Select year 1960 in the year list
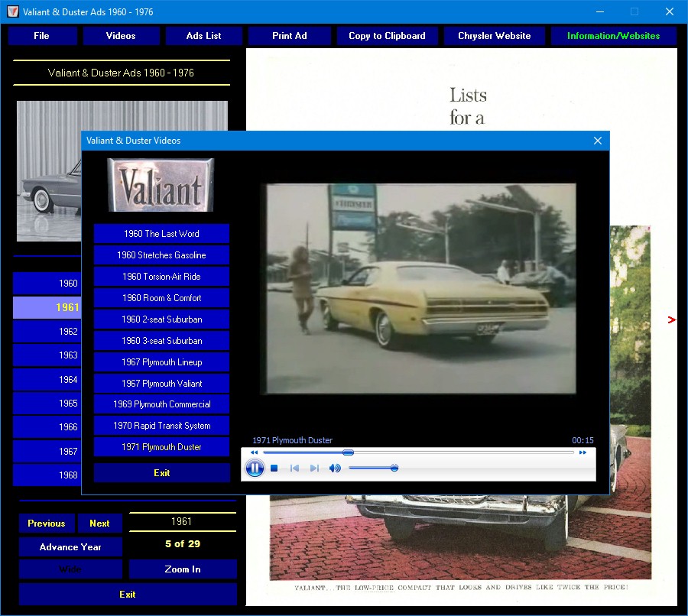 47,284
